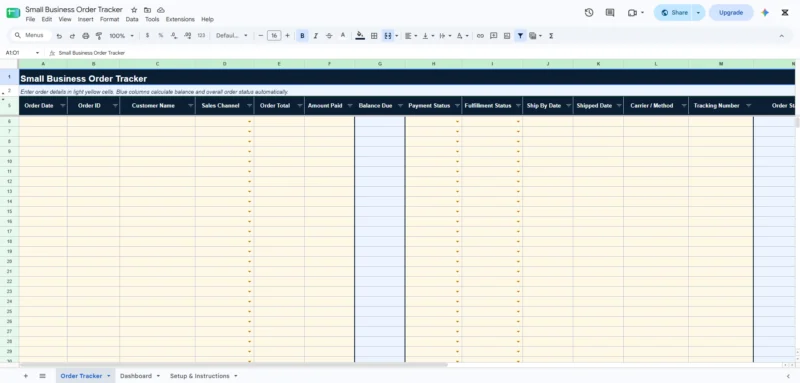800x383 pixels.
Task: Open the Insert menu
Action: click(x=85, y=19)
